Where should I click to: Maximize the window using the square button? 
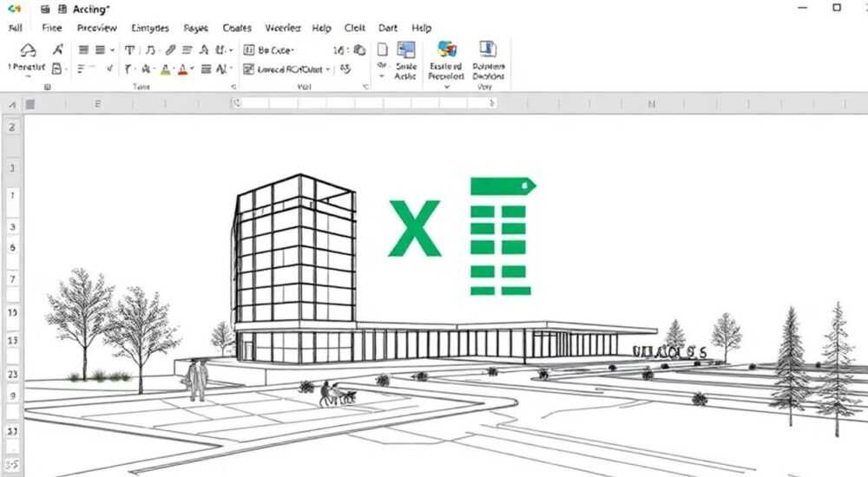coord(837,8)
